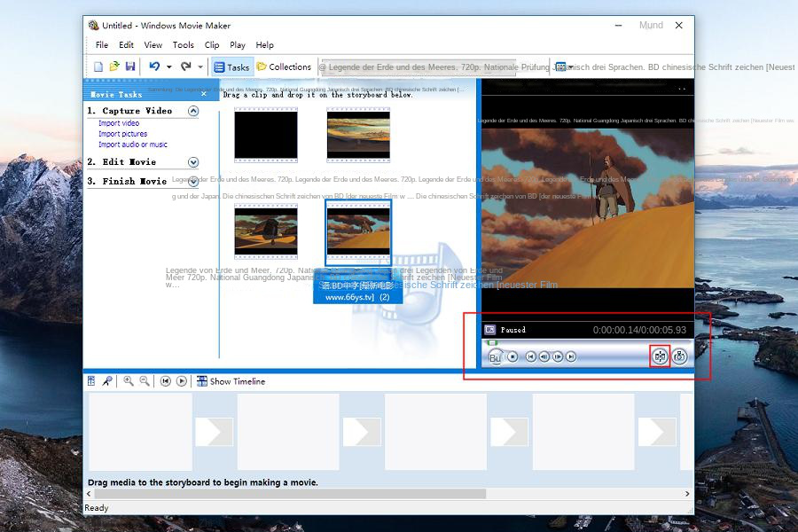Click the Import audio or music link
The width and height of the screenshot is (798, 532).
click(133, 145)
